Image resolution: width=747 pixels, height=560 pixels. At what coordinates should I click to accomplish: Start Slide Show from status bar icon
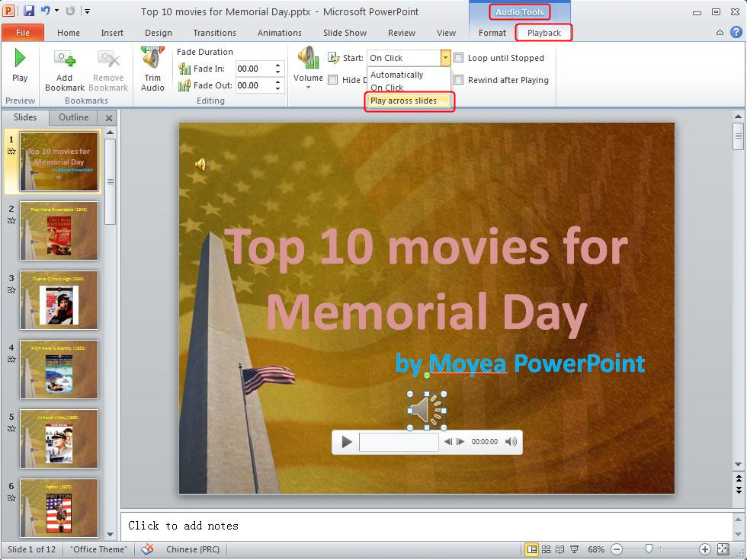[576, 549]
